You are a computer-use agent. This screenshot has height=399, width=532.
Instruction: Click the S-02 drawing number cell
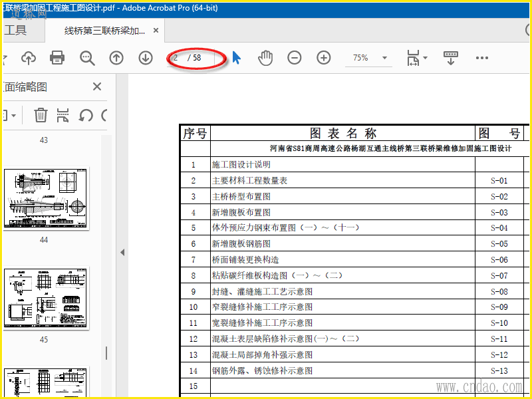click(499, 197)
